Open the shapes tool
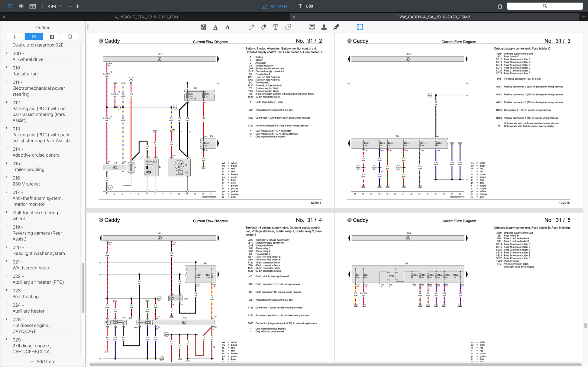Viewport: 588px width, 367px height. tap(288, 27)
